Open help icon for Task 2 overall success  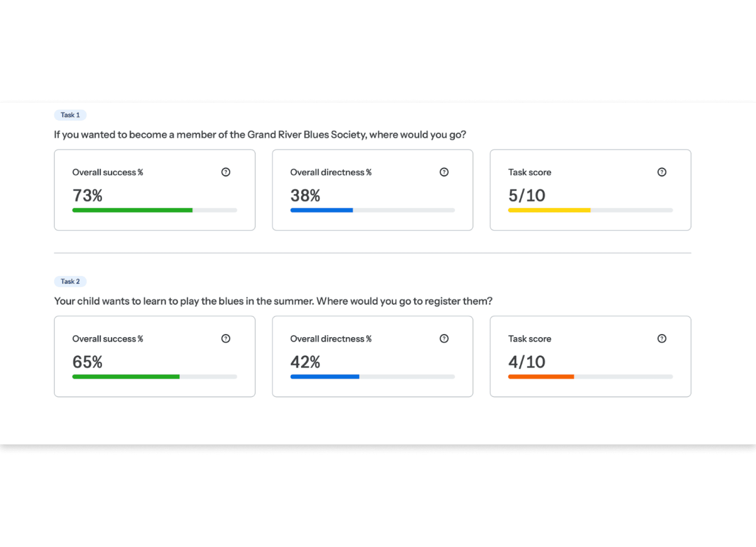click(x=226, y=338)
